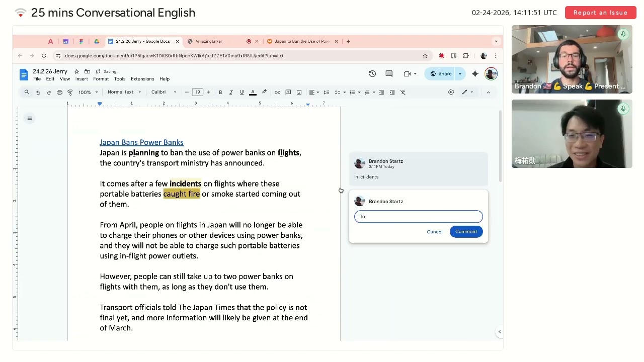This screenshot has height=362, width=644.
Task: Redo the last edit in Docs
Action: (49, 92)
